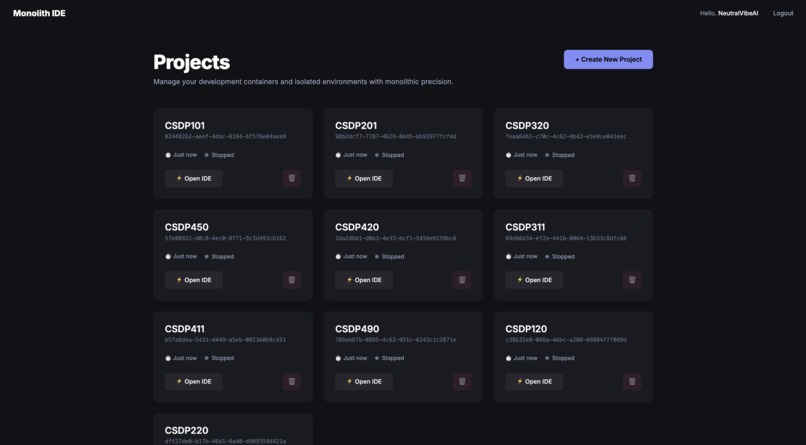Click the trash icon on CSDP490 card
This screenshot has width=806, height=445.
pos(462,381)
